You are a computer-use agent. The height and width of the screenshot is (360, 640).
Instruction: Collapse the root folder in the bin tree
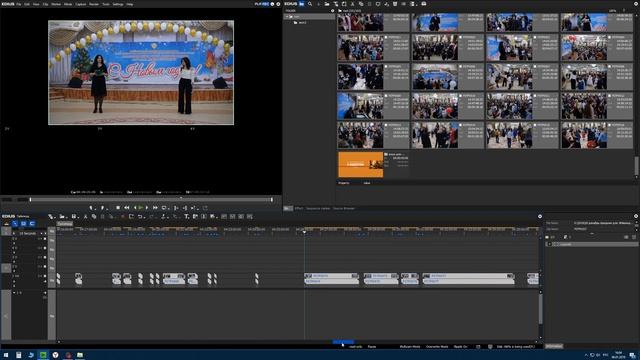pos(287,17)
